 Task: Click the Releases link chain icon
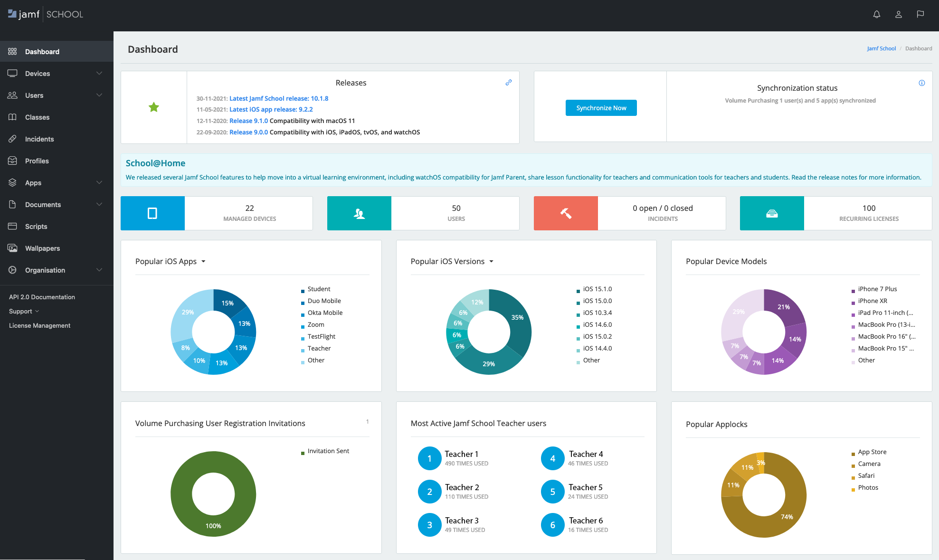[x=508, y=82]
